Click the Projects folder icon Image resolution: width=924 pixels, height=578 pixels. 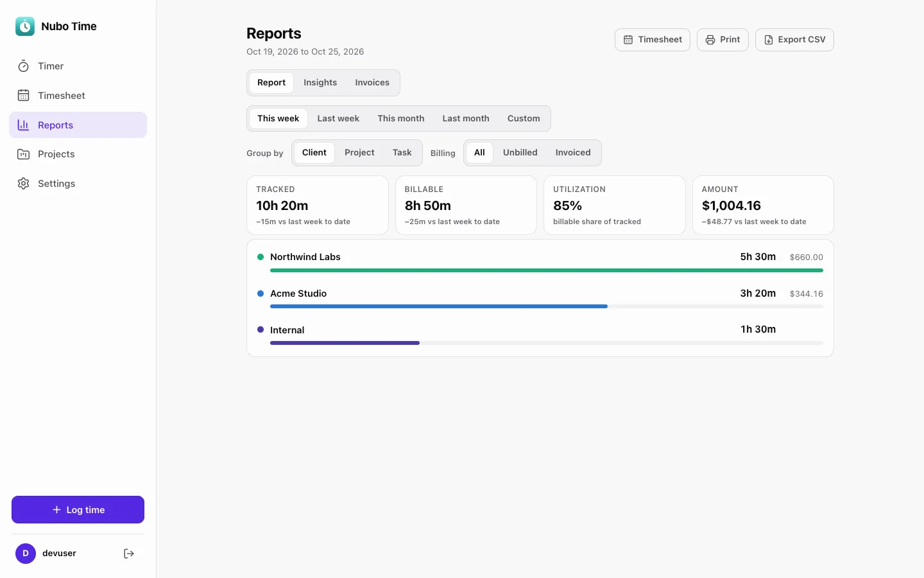coord(24,154)
